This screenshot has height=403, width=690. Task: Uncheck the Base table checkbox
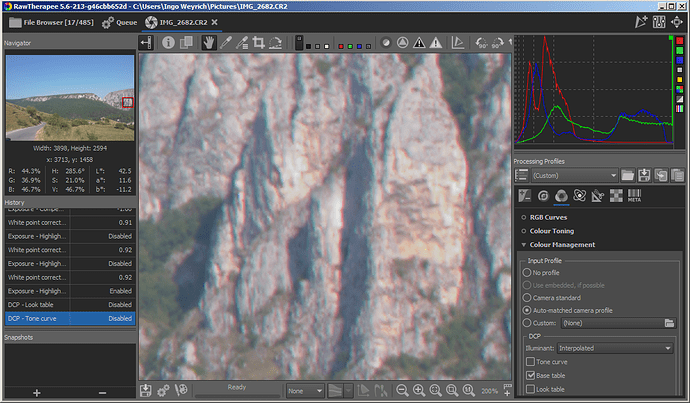coord(529,374)
